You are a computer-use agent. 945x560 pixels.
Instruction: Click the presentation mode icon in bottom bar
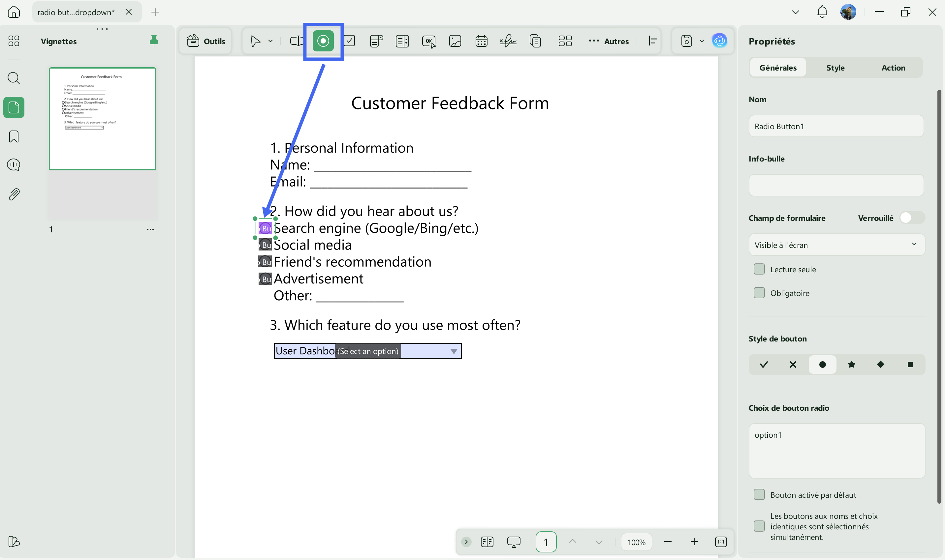[x=514, y=542]
